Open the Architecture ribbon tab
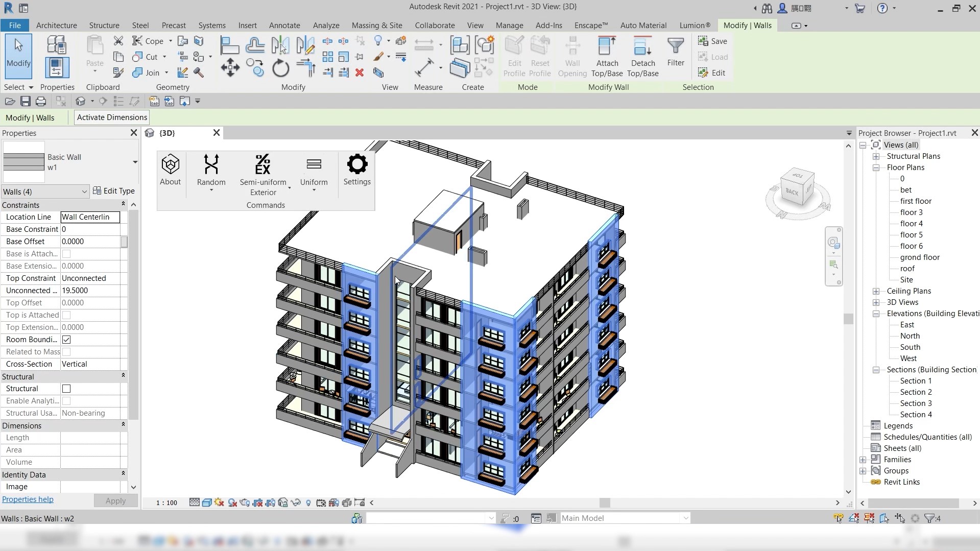Screen dimensions: 980x551 point(56,26)
